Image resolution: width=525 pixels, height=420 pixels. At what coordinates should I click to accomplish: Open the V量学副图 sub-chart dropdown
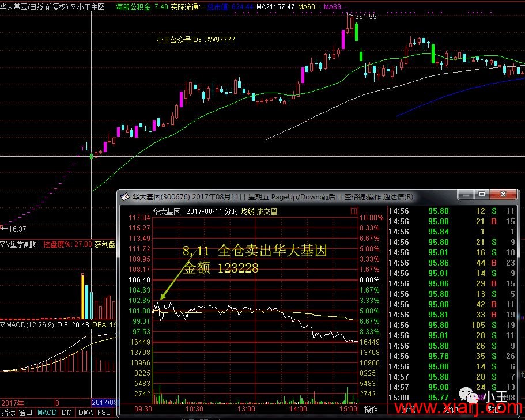coord(3,244)
